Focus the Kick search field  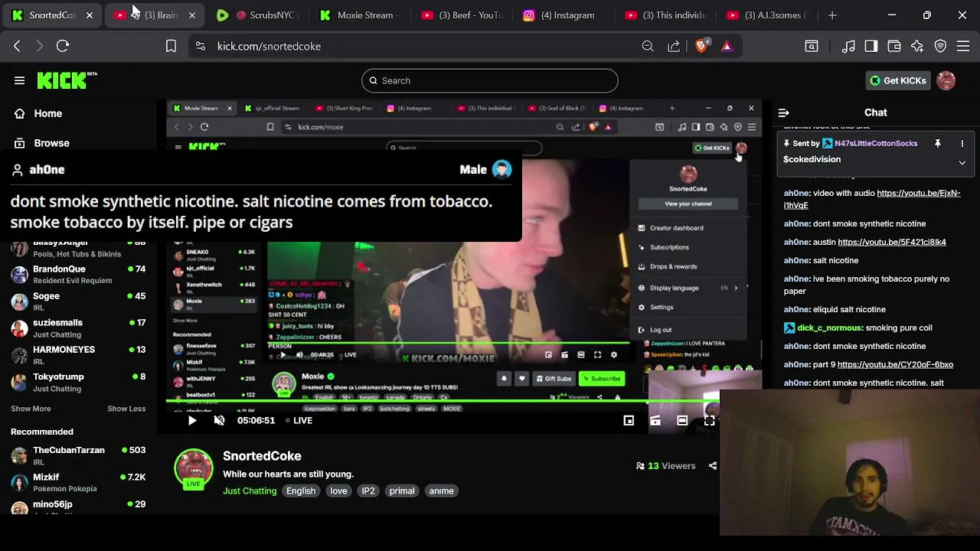click(490, 80)
